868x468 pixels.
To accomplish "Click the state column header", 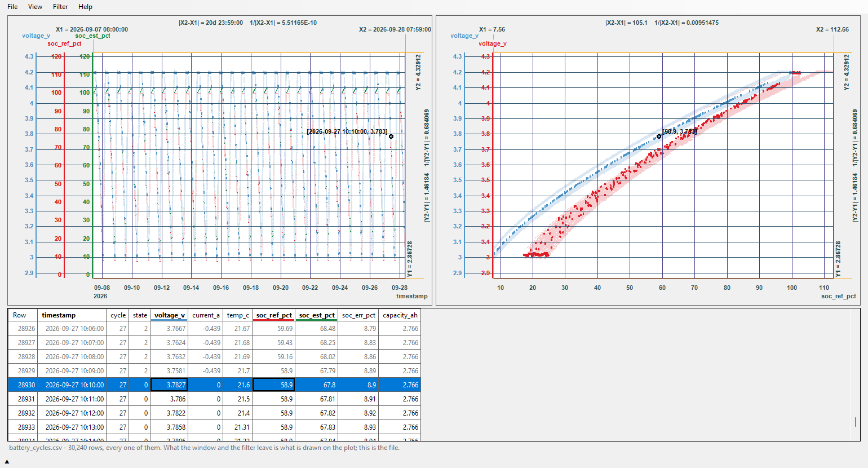I will (140, 315).
